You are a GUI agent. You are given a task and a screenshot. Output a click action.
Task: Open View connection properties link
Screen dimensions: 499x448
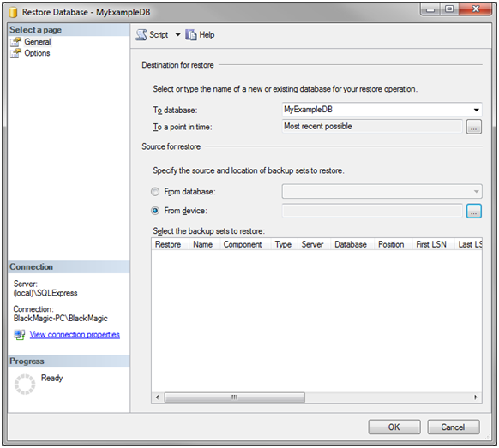click(75, 334)
